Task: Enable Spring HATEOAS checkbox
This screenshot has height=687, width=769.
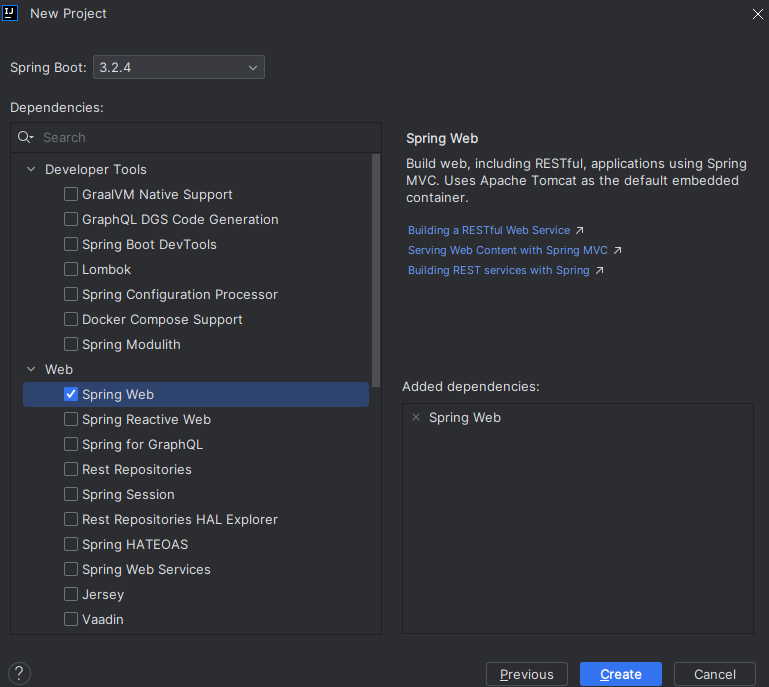Action: pyautogui.click(x=71, y=544)
